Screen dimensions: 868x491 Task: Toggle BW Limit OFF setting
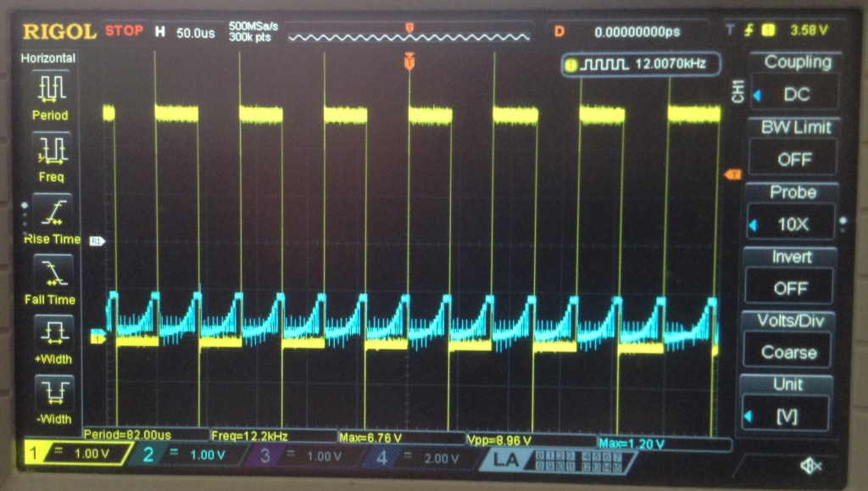[x=793, y=158]
